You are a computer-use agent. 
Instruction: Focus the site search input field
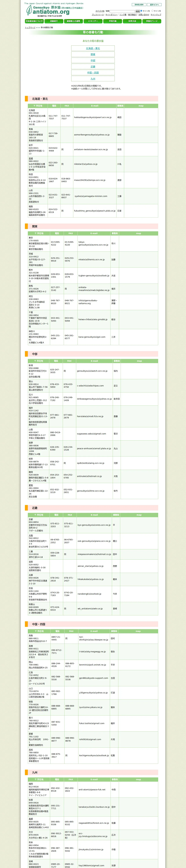(x=122, y=11)
